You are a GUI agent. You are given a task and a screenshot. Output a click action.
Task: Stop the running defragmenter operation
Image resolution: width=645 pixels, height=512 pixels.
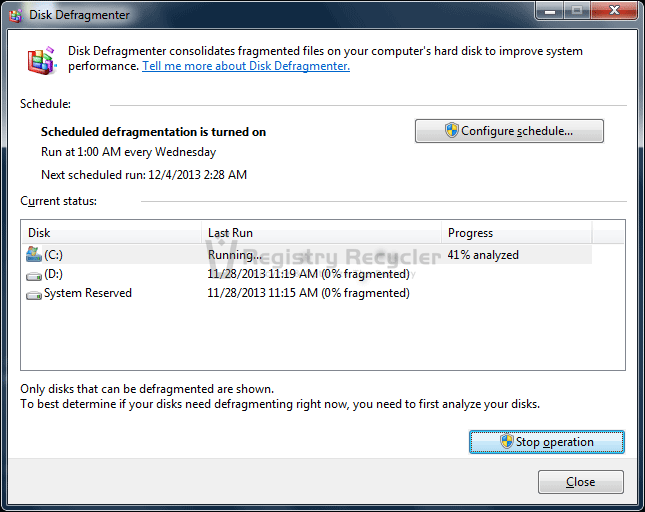coord(547,442)
